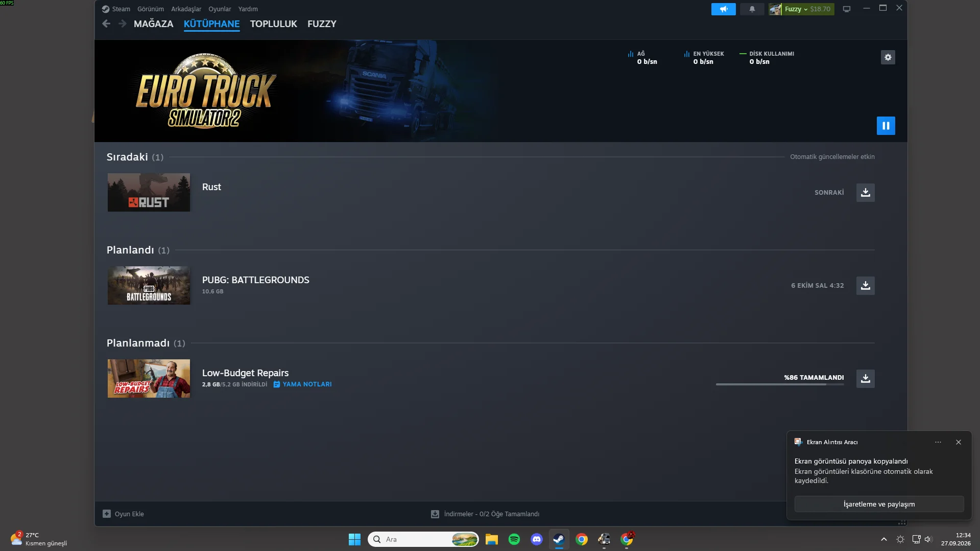
Task: Click the Low-Budget Repairs progress bar
Action: [779, 384]
